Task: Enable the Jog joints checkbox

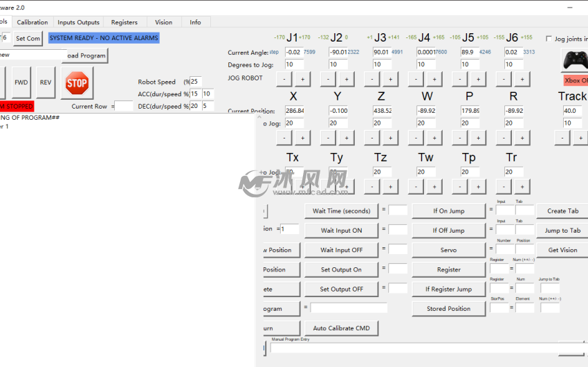Action: [x=549, y=39]
